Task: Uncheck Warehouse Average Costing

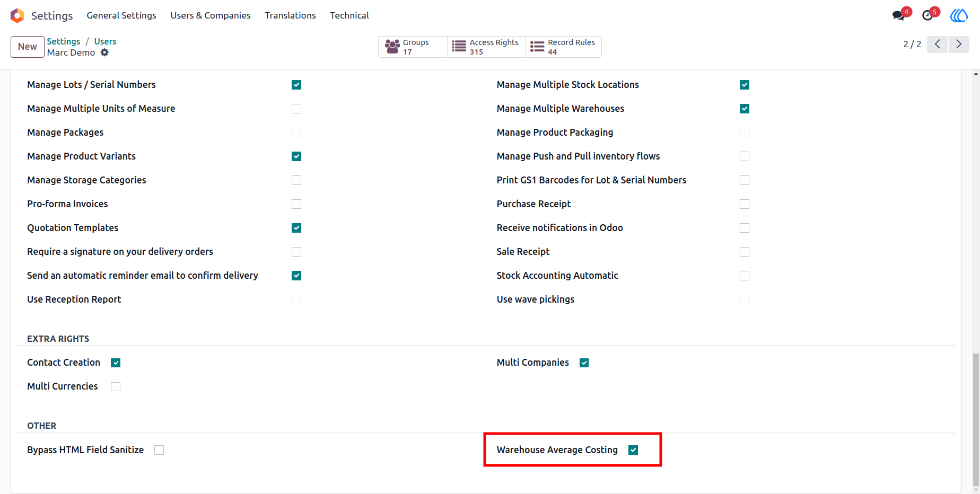Action: click(x=633, y=450)
